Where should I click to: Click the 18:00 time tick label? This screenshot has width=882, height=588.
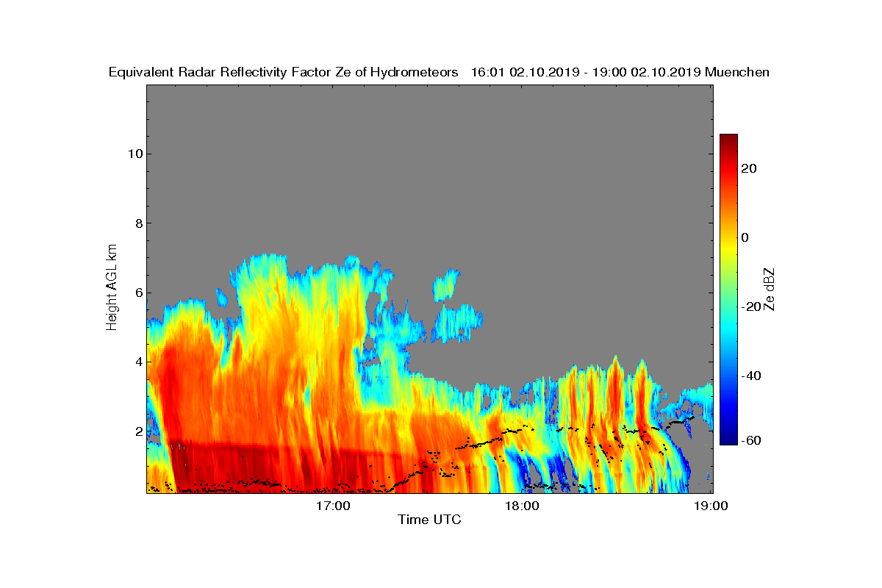point(522,506)
